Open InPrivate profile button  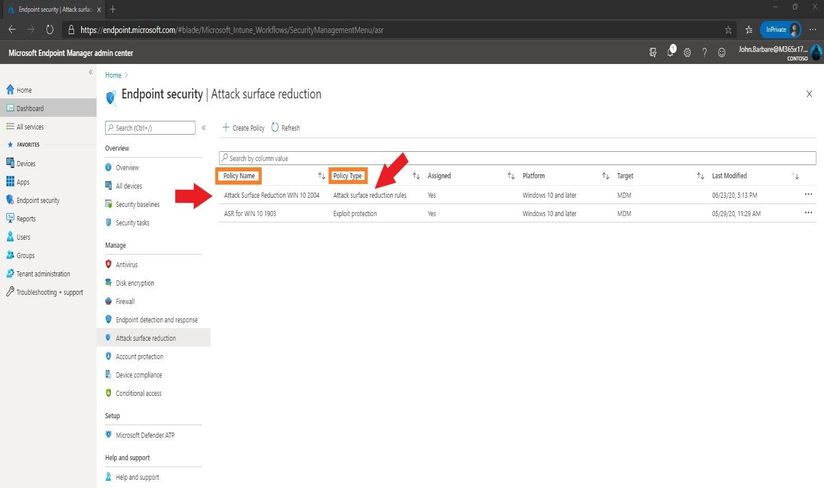(x=781, y=29)
